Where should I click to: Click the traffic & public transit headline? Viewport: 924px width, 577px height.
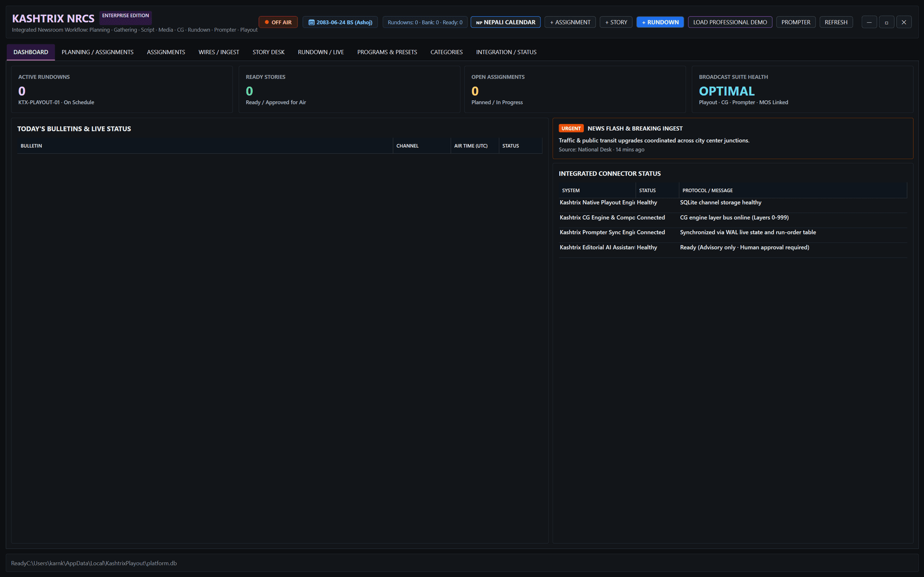coord(654,141)
